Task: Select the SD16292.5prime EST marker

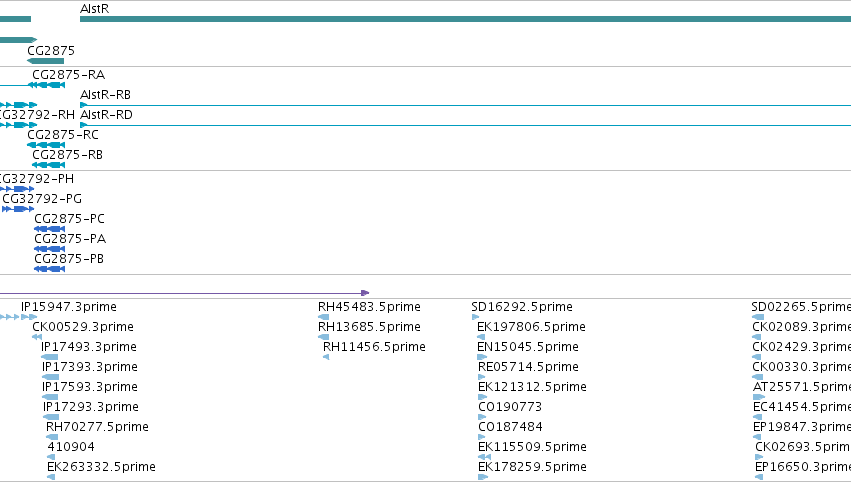Action: (x=475, y=317)
